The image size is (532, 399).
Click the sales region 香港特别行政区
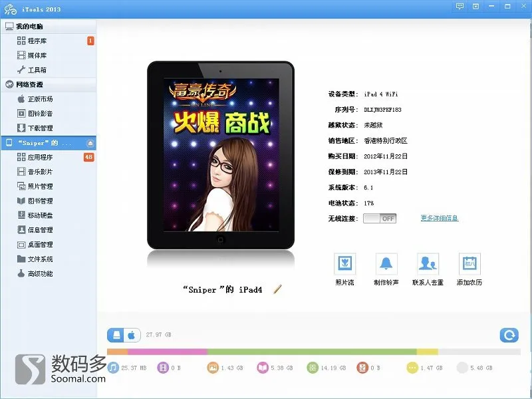(x=386, y=141)
